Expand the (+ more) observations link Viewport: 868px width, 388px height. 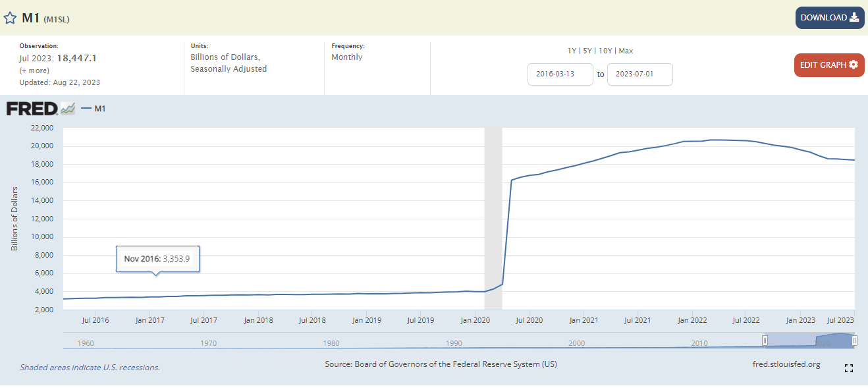click(x=34, y=70)
